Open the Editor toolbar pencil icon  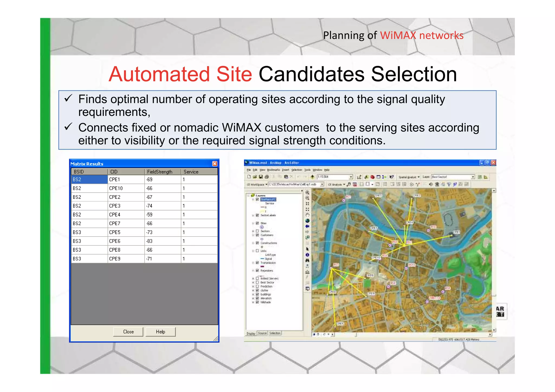[x=359, y=177]
